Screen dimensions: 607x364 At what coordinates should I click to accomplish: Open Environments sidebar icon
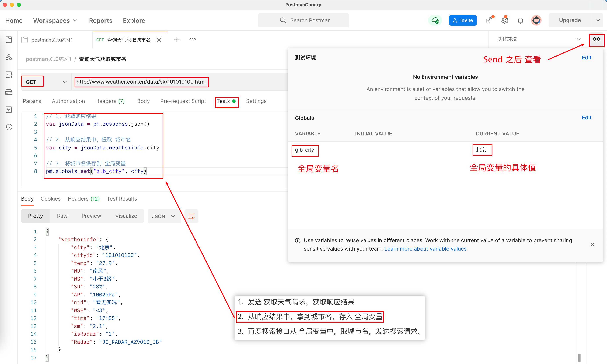[x=9, y=75]
